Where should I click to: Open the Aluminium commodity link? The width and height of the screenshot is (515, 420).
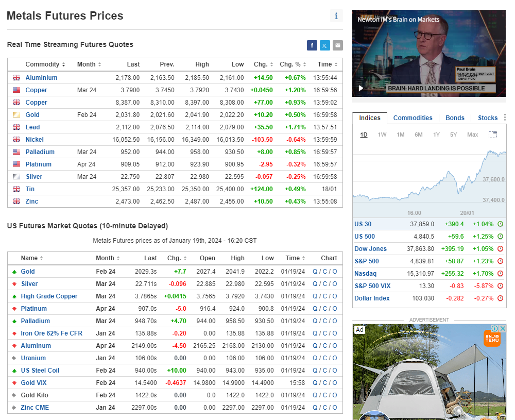(x=41, y=78)
